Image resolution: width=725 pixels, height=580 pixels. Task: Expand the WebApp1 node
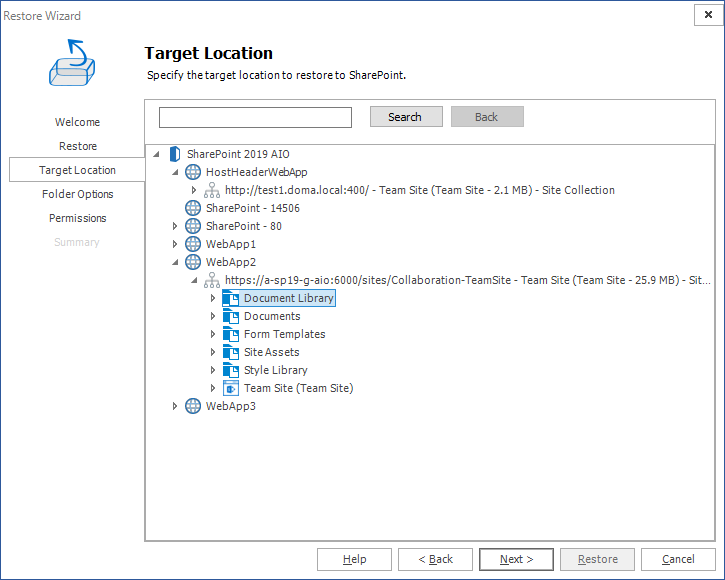click(x=175, y=244)
